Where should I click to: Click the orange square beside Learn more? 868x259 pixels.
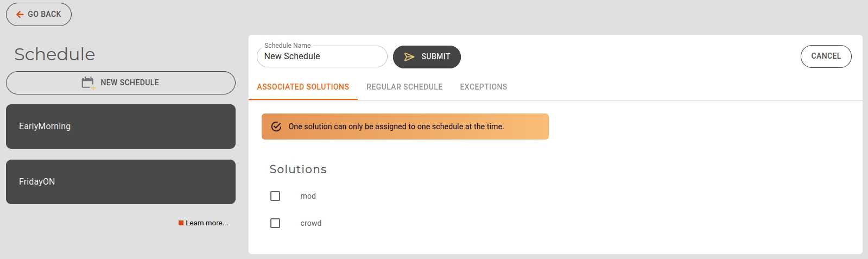[x=181, y=223]
